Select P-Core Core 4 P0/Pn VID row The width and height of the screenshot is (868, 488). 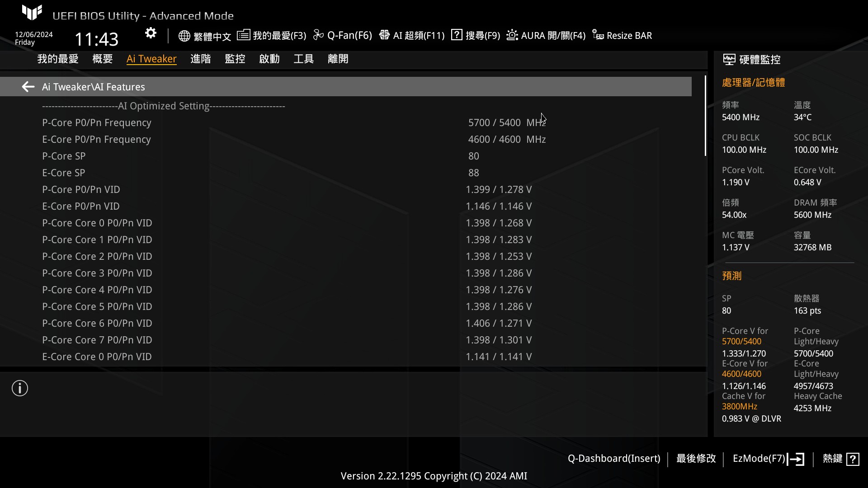point(346,290)
